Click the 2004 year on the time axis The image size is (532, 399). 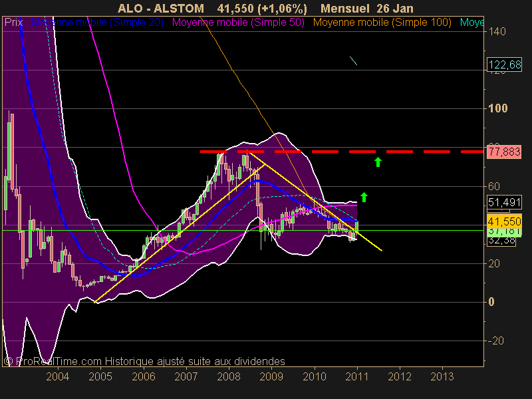click(58, 376)
